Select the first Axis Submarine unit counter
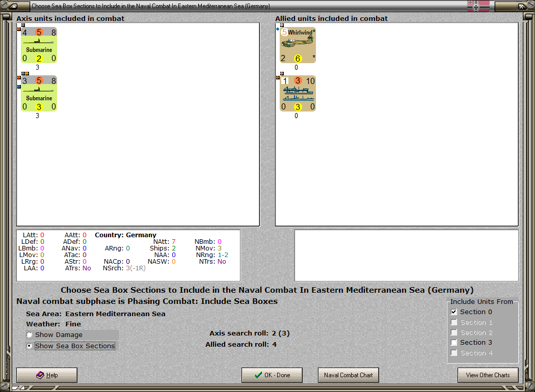The image size is (535, 392). tap(39, 45)
